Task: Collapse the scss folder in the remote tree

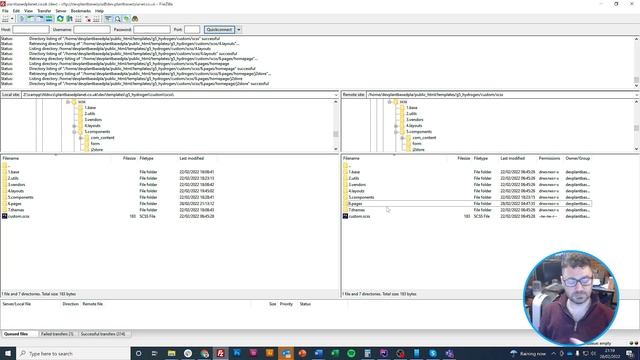Action: 389,102
